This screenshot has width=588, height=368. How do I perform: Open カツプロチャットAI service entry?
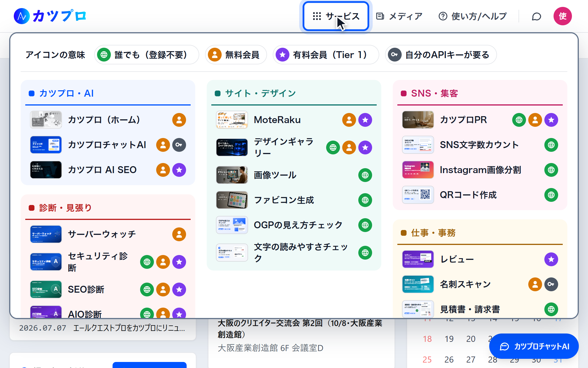(x=108, y=145)
